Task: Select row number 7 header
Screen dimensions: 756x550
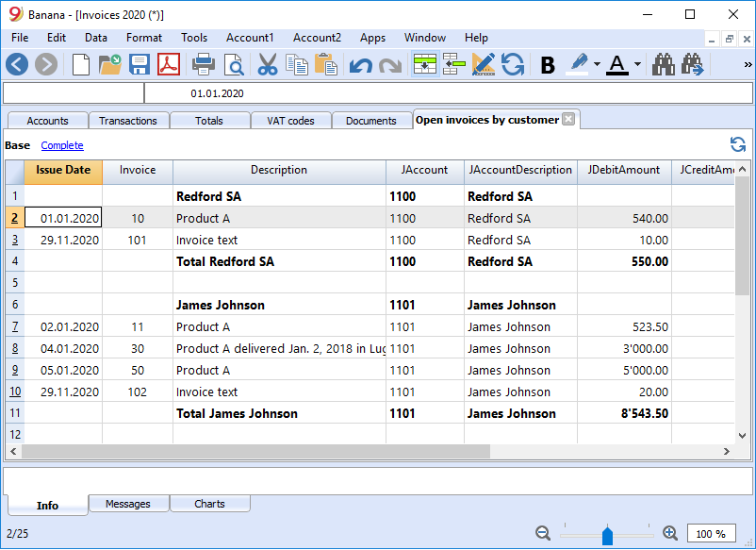Action: [x=15, y=326]
